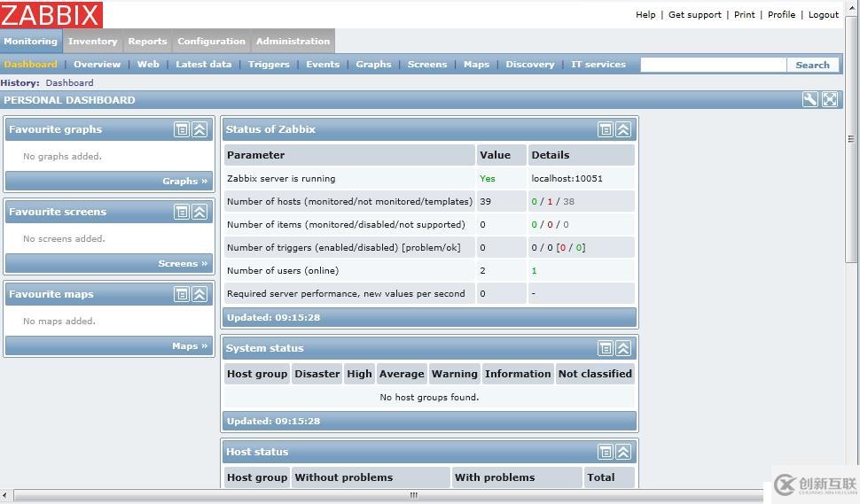The image size is (860, 504).
Task: Switch to the Inventory tab
Action: 93,41
